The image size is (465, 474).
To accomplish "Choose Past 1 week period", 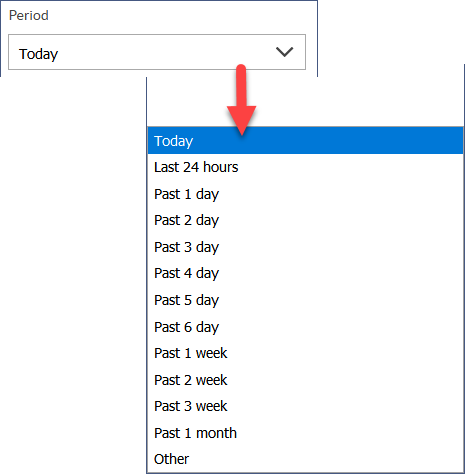I will (x=305, y=353).
